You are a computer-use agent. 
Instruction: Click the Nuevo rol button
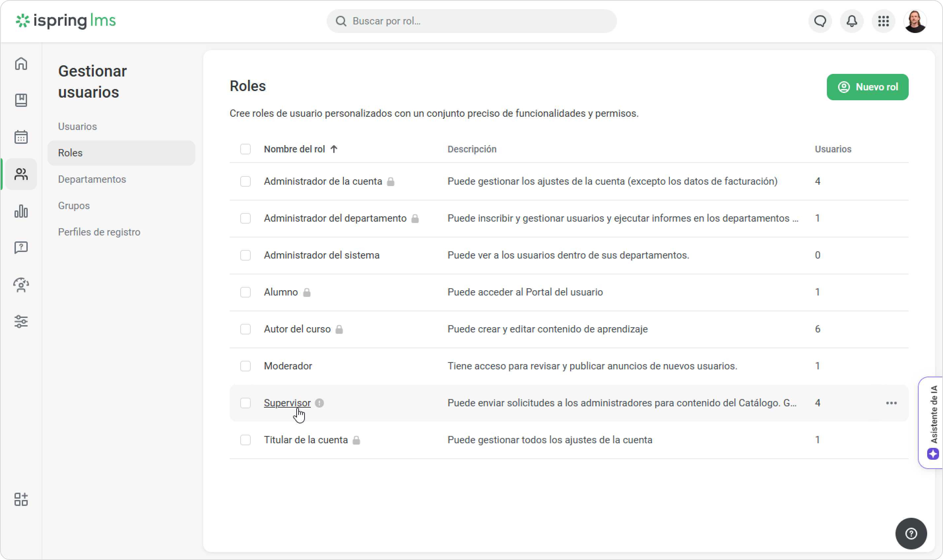867,87
